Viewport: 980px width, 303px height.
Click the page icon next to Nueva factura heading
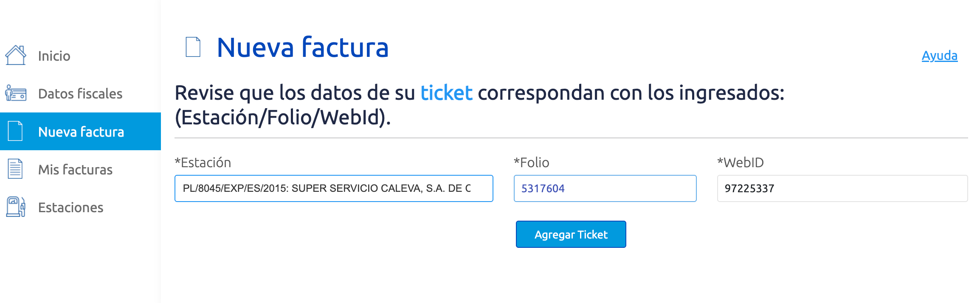(x=193, y=47)
